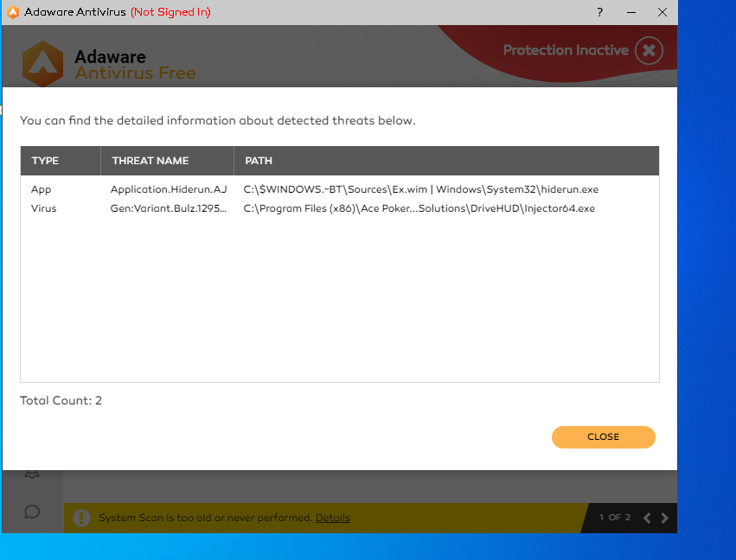Select the Gen:Variant.Bulz.1295... threat name
Viewport: 736px width, 560px height.
(169, 208)
